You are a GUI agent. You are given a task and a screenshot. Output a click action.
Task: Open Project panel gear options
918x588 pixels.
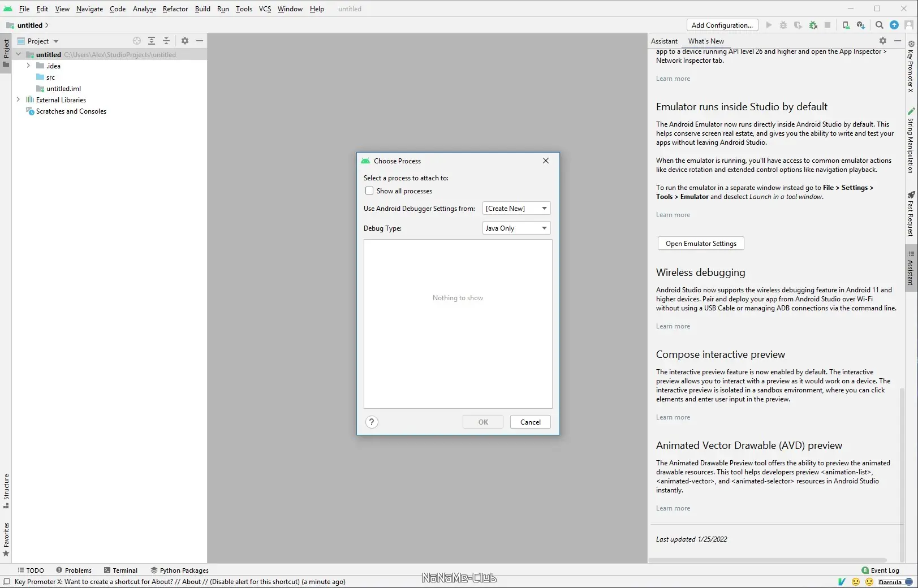coord(185,41)
